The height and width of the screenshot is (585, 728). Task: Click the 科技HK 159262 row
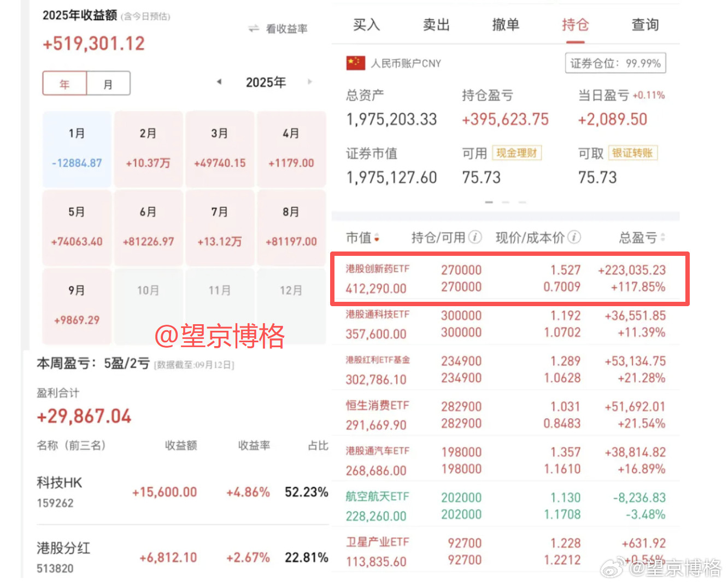(183, 492)
